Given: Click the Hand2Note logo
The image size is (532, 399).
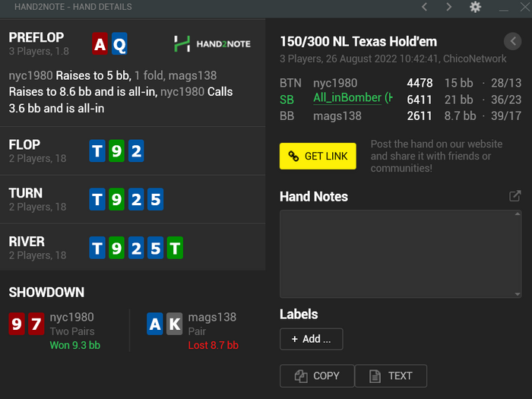Looking at the screenshot, I should click(x=212, y=44).
